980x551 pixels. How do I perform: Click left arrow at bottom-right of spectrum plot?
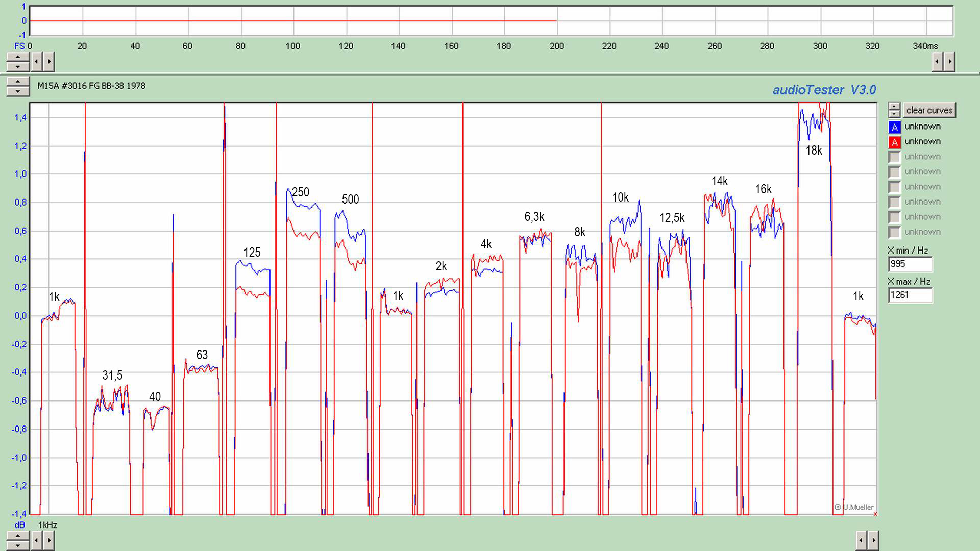click(861, 540)
